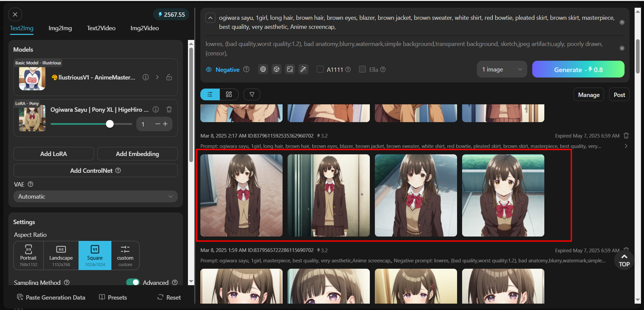This screenshot has height=310, width=644.
Task: Clear the negative prompt text
Action: 622,48
